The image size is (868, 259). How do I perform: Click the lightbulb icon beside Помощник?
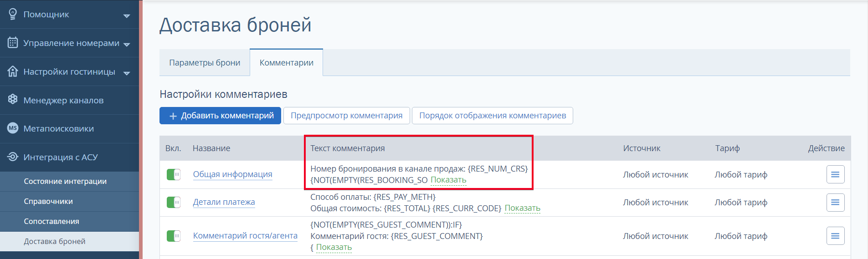13,14
